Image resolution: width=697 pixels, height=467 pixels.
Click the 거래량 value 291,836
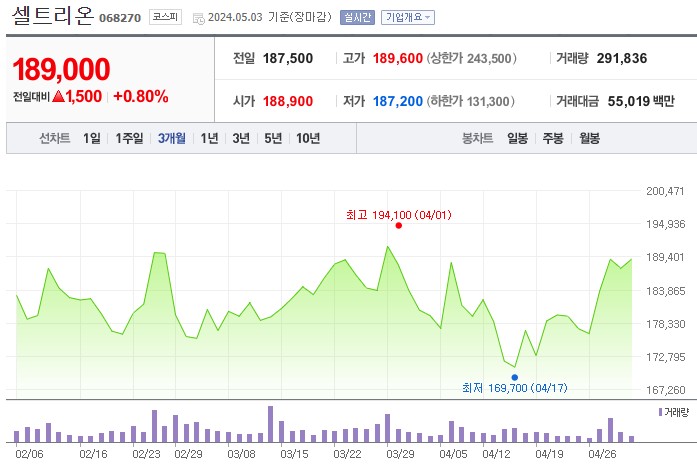click(622, 58)
